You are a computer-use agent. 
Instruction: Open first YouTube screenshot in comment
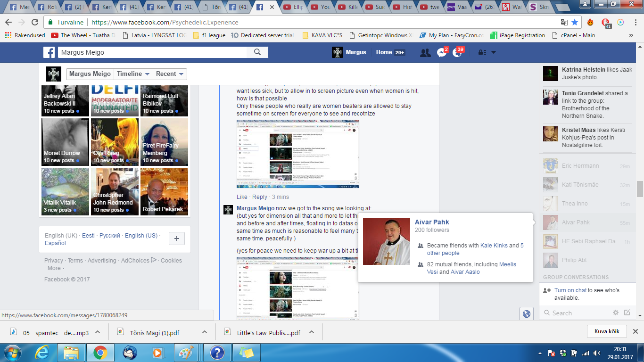click(x=298, y=154)
